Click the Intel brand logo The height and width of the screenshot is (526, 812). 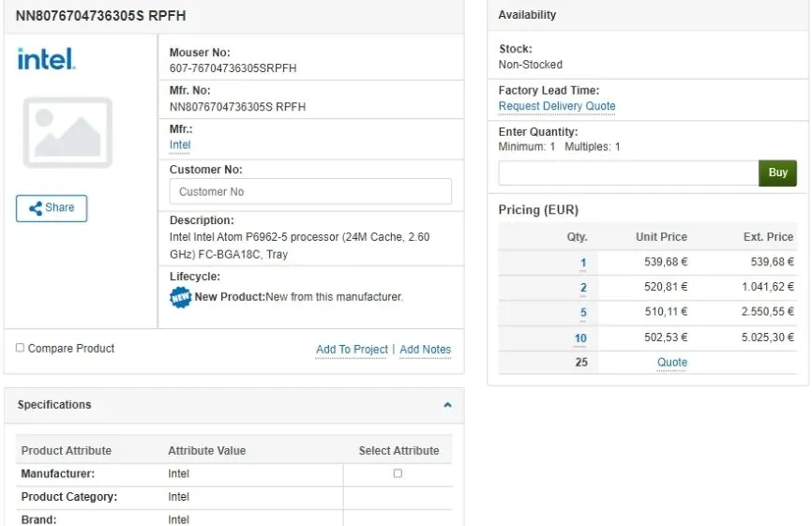[46, 59]
